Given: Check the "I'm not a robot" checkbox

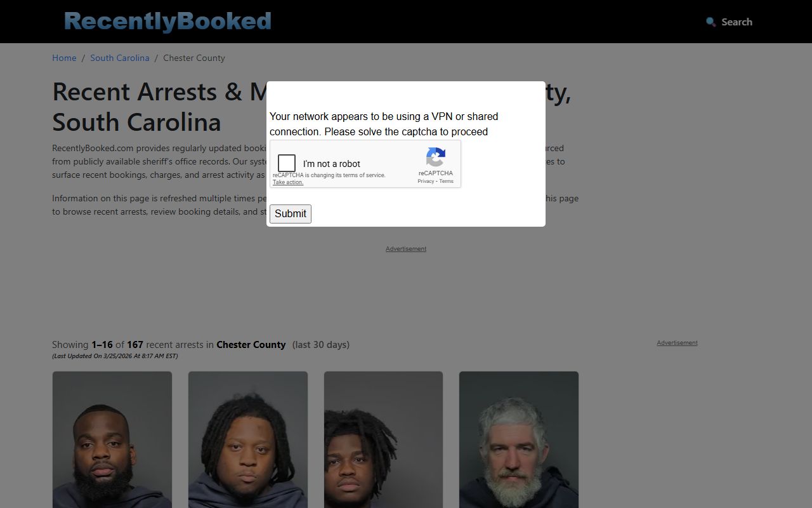Looking at the screenshot, I should tap(287, 163).
